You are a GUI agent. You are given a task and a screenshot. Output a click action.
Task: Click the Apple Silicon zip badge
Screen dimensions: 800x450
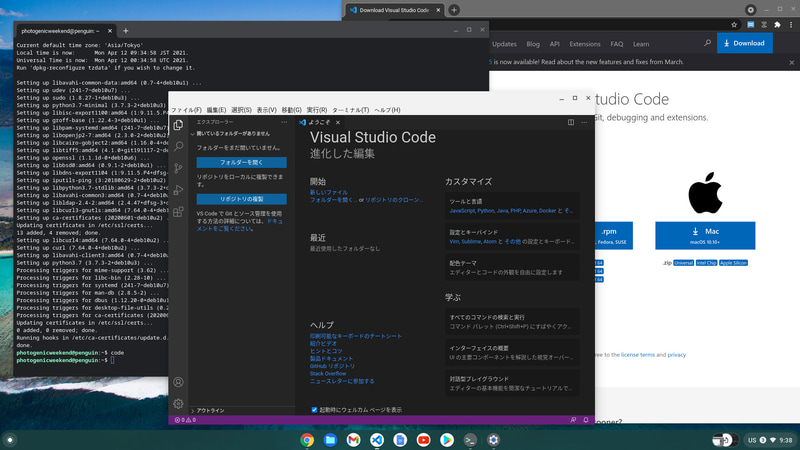click(x=733, y=263)
